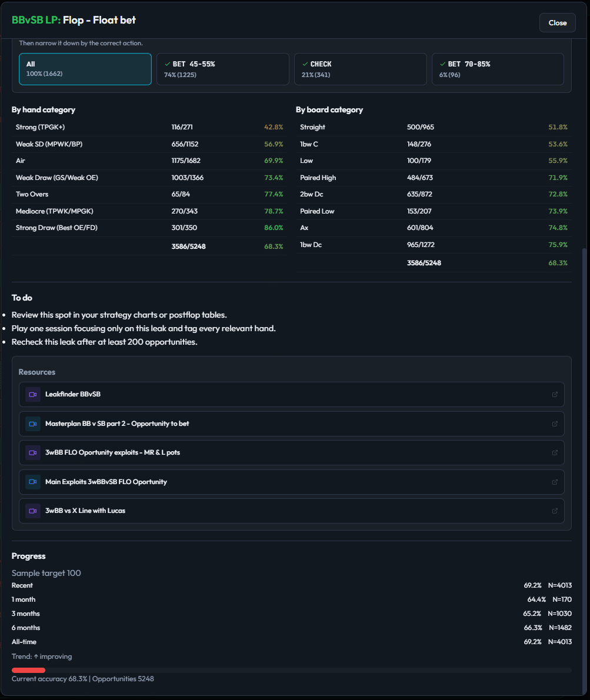Viewport: 590px width, 700px height.
Task: Select the 1bw Dc board row
Action: [x=434, y=245]
